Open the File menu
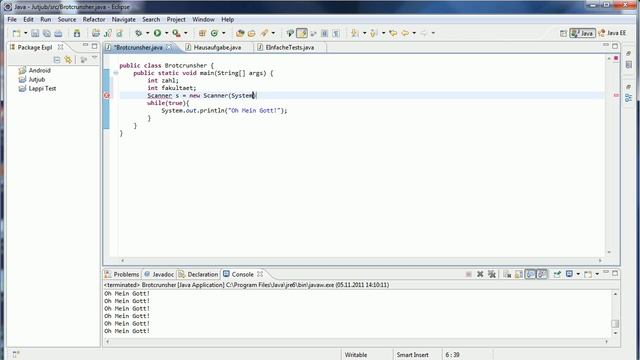Viewport: 640px width, 360px height. tap(12, 20)
